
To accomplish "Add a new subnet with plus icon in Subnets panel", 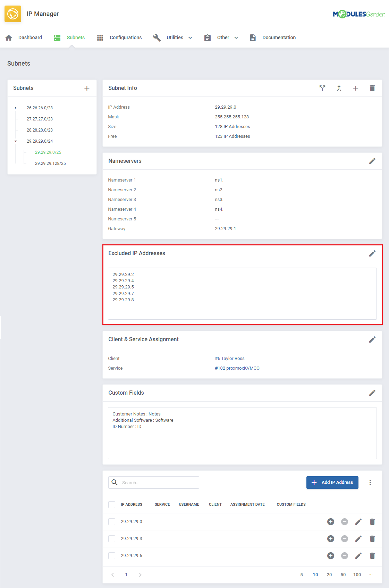I will (x=87, y=88).
